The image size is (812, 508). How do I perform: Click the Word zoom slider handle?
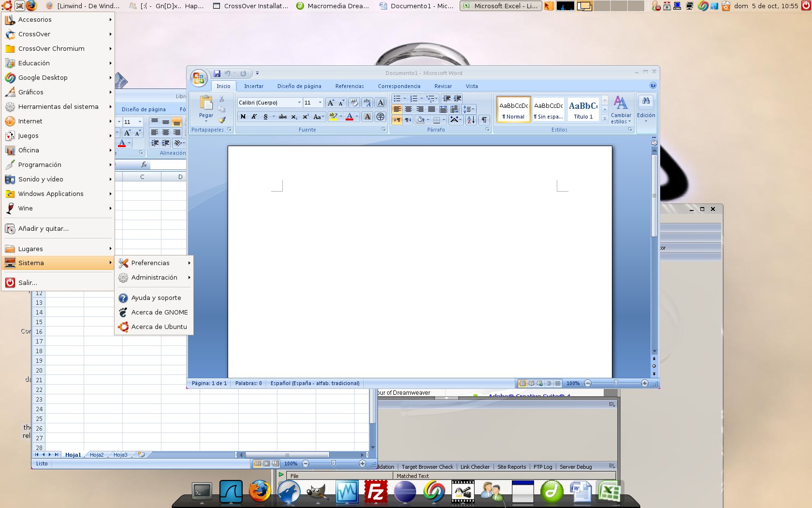[x=616, y=383]
